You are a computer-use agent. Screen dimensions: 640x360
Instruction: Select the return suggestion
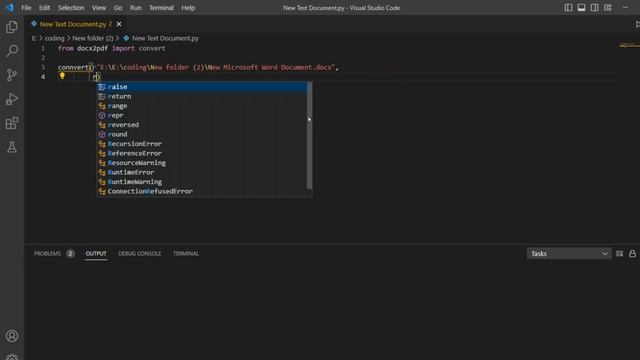pyautogui.click(x=202, y=96)
